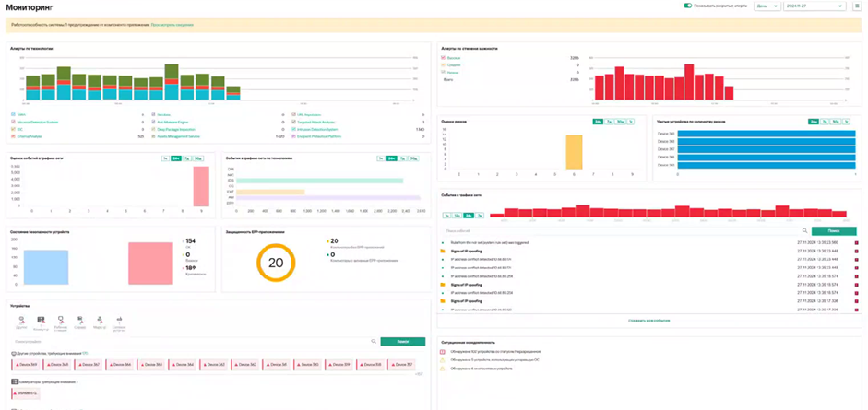Image resolution: width=868 pixels, height=410 pixels.
Task: Click the magnifier icon in events search
Action: (x=805, y=231)
